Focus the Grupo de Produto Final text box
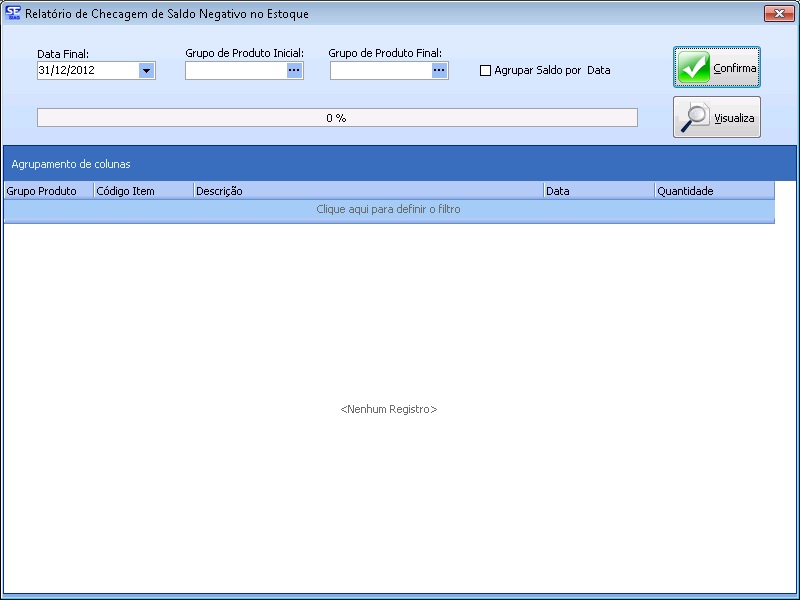This screenshot has height=600, width=800. click(380, 71)
